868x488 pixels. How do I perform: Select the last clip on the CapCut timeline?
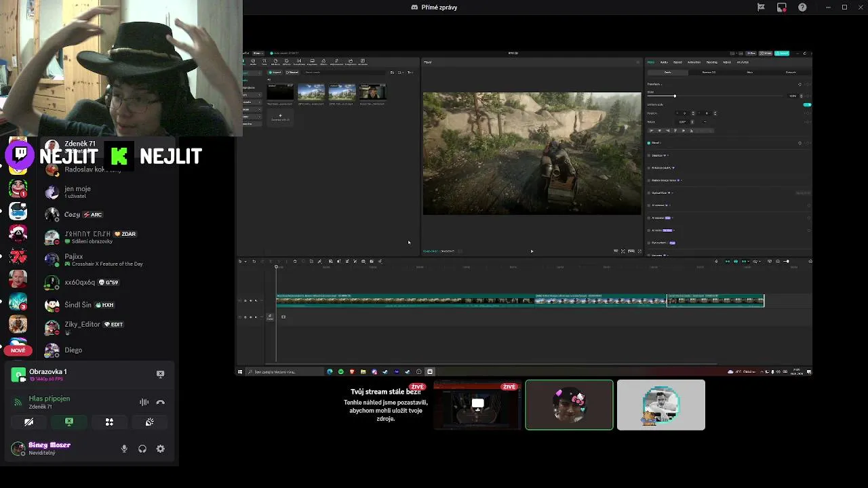point(715,300)
